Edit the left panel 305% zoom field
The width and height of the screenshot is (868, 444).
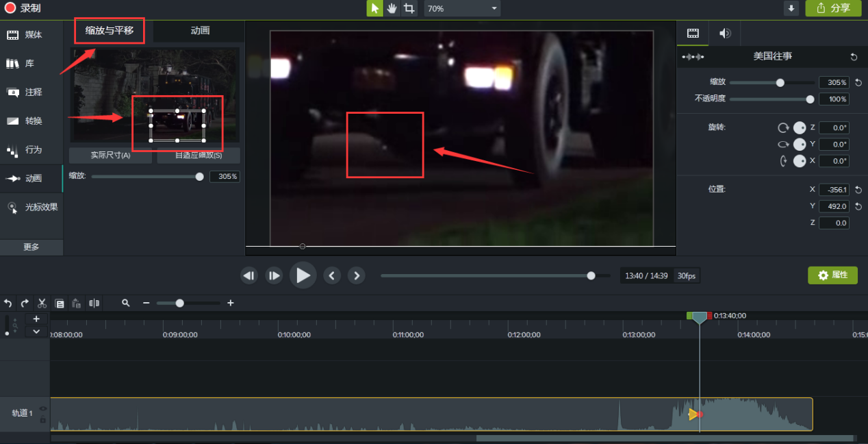[x=225, y=177]
